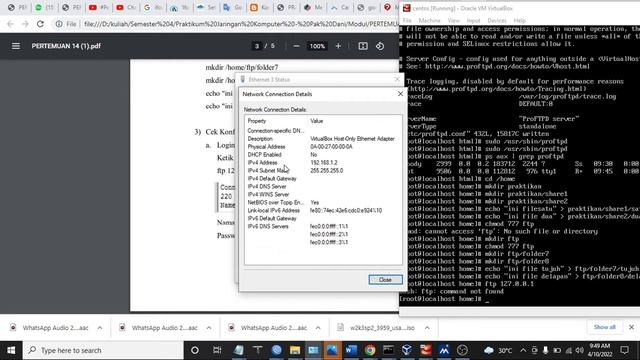Open VirtualBox cube icon in taskbar
This screenshot has width=640, height=360.
407,350
